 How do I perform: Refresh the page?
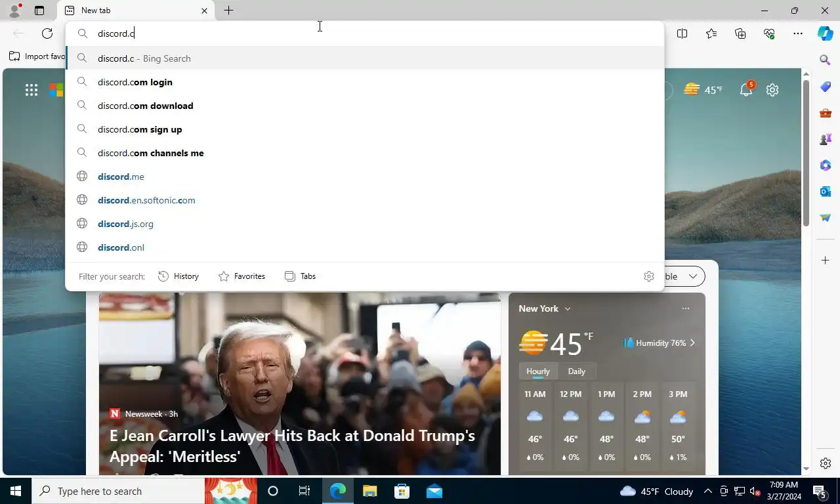[x=47, y=33]
